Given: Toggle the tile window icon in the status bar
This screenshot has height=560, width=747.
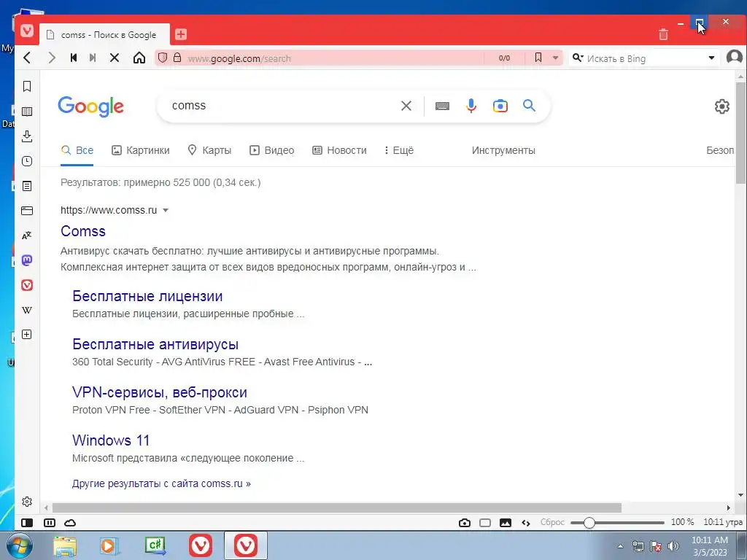Looking at the screenshot, I should 485,523.
